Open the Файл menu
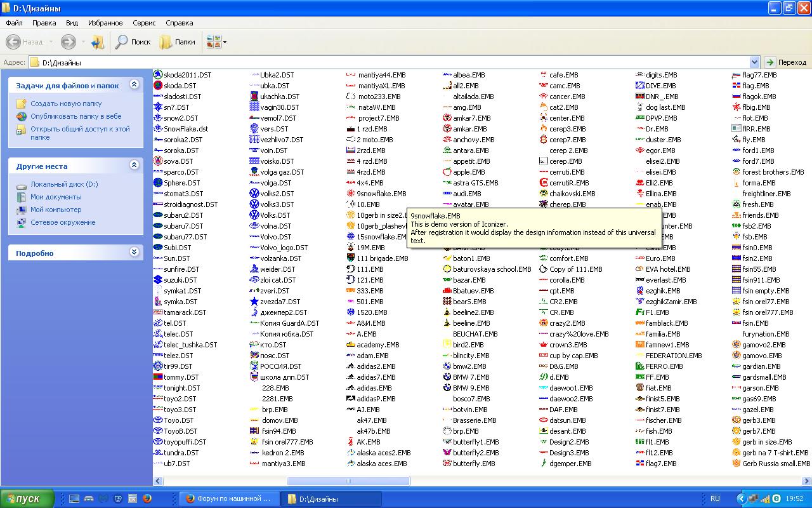This screenshot has width=812, height=508. tap(14, 23)
